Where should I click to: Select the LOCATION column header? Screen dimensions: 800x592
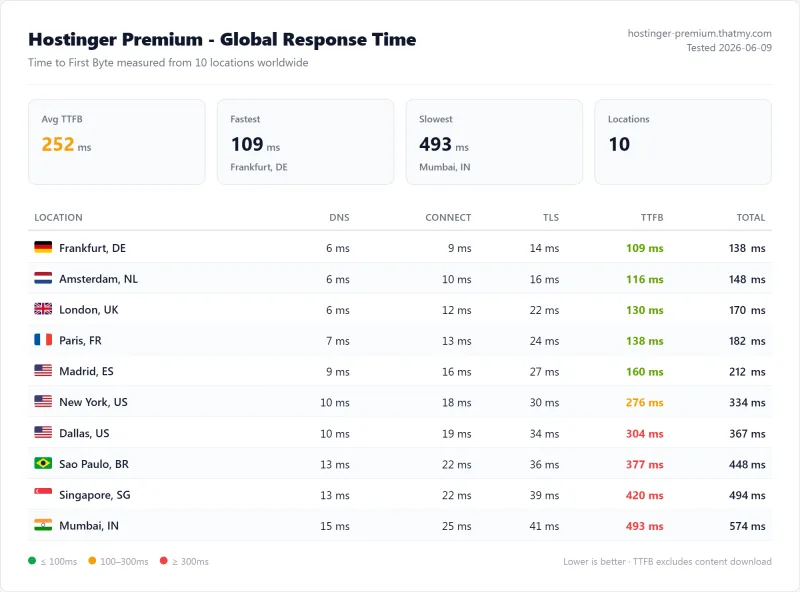coord(58,217)
